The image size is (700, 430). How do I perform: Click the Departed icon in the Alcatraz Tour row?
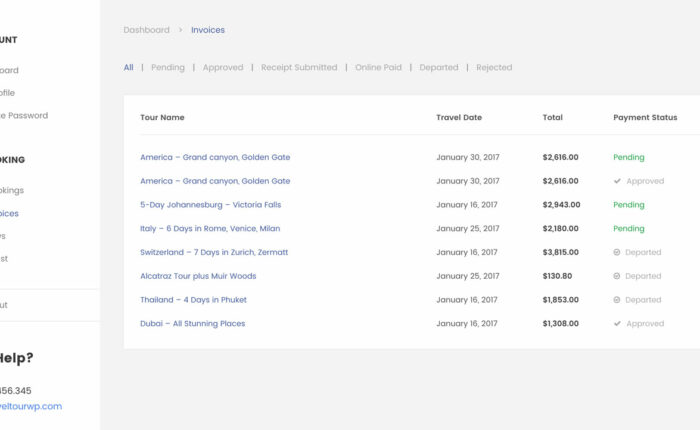point(617,276)
